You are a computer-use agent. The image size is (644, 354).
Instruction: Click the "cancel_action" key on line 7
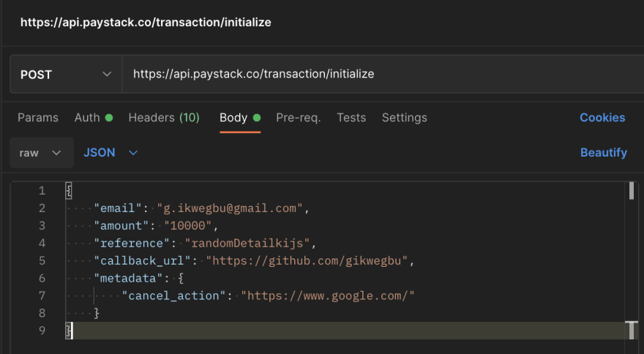(x=173, y=295)
